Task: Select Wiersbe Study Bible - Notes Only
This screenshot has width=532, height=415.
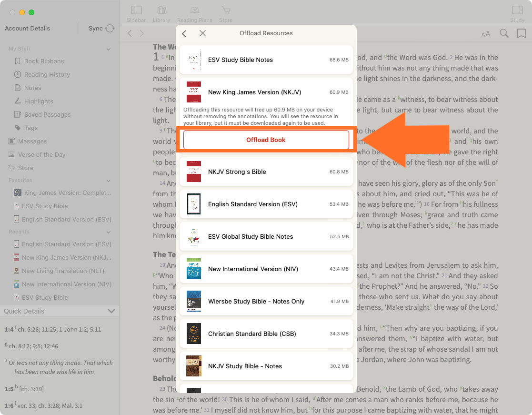Action: pos(266,301)
